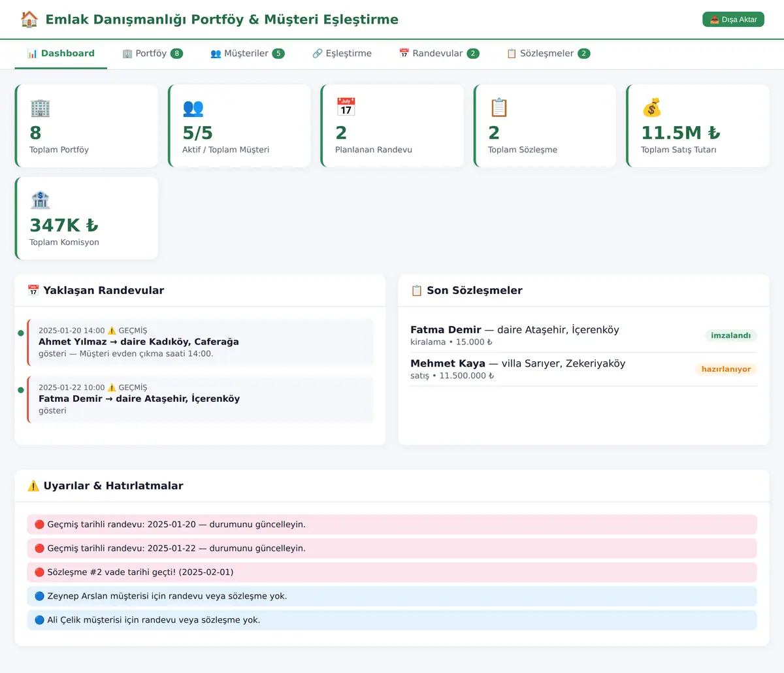The image size is (784, 673).
Task: Click the 'kiralama • 15.000 ₺' detail text
Action: (451, 342)
